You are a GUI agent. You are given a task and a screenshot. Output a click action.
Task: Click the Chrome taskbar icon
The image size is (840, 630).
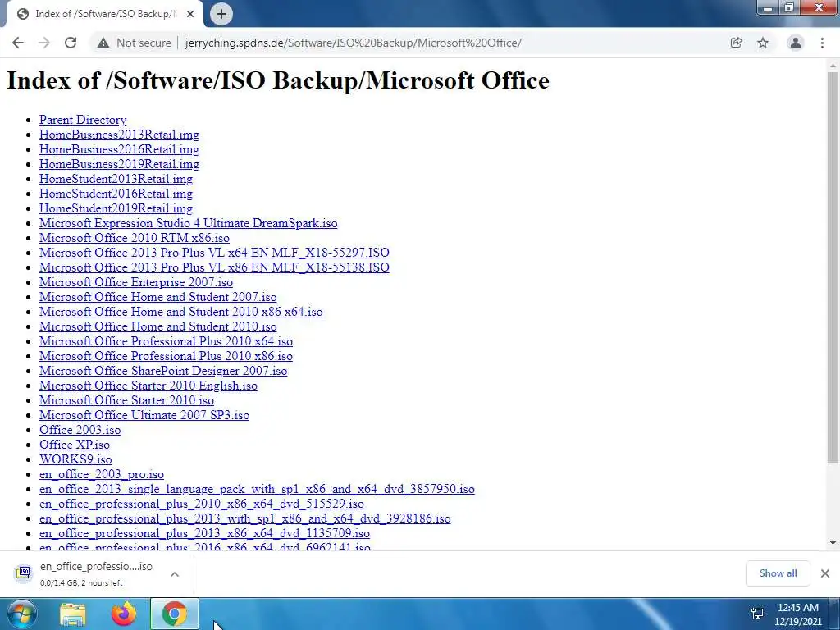point(175,614)
